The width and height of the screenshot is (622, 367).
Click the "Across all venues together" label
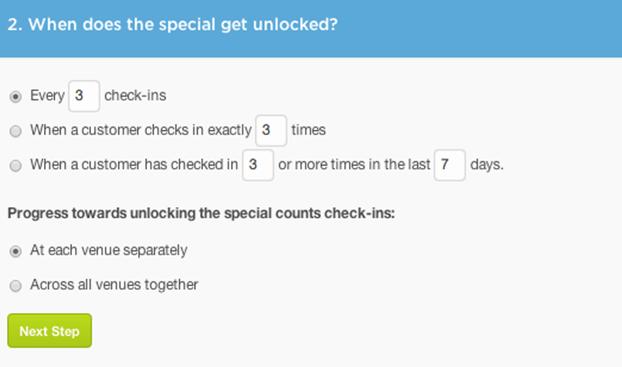(x=114, y=285)
